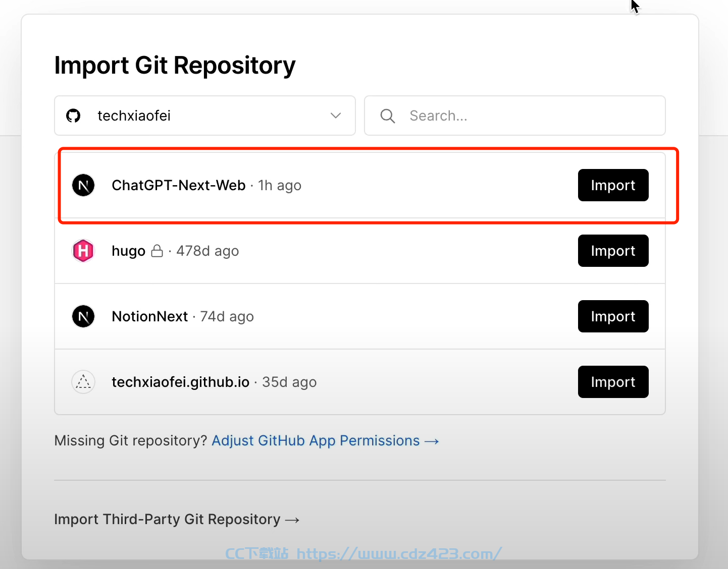Click the Hugo logo icon
The height and width of the screenshot is (569, 728).
[x=83, y=251]
